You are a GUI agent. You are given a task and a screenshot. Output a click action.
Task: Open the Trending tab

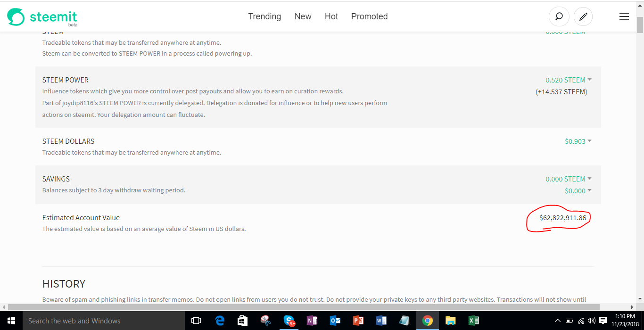(x=264, y=16)
